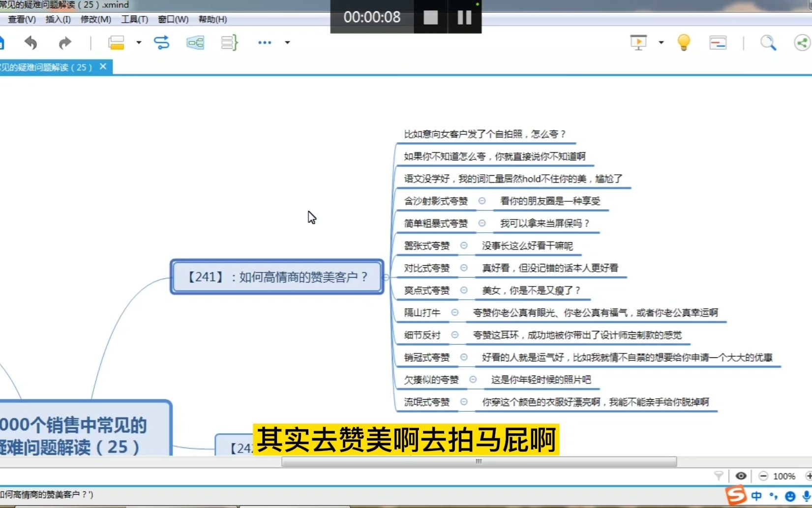Click the Sogou emoji face icon
This screenshot has width=812, height=508.
(790, 496)
